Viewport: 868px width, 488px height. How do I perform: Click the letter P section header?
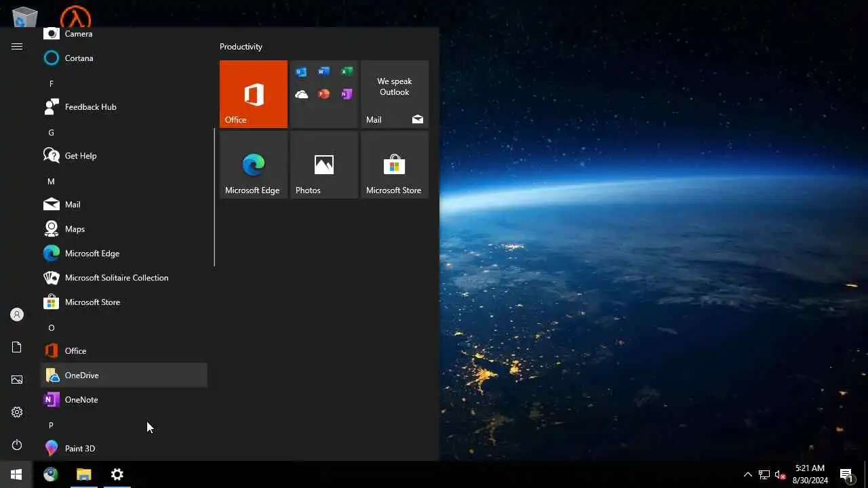124,426
